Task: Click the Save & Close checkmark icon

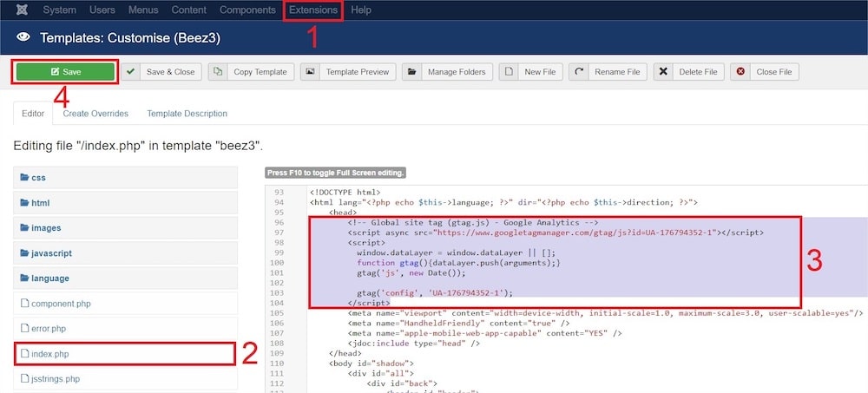Action: click(x=131, y=72)
